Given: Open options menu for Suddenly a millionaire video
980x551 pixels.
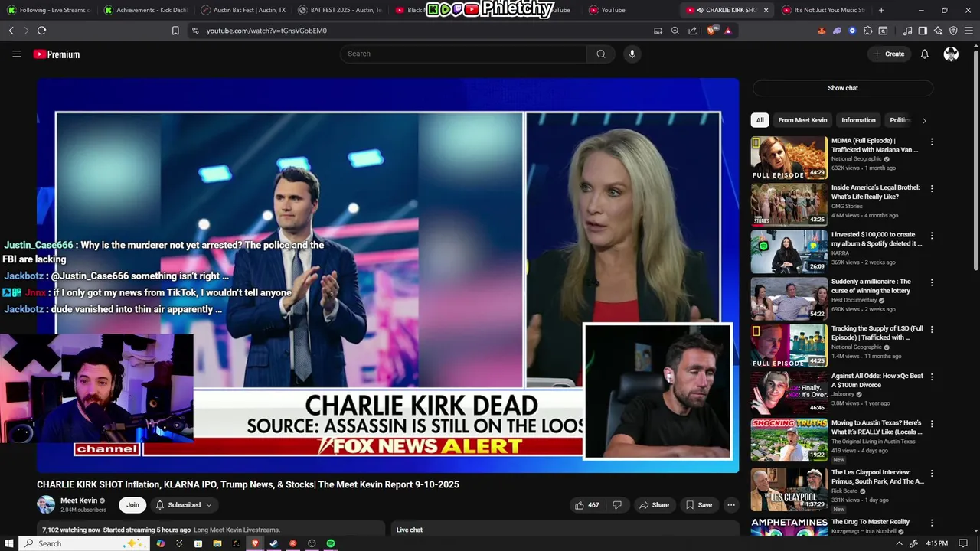Looking at the screenshot, I should (932, 282).
